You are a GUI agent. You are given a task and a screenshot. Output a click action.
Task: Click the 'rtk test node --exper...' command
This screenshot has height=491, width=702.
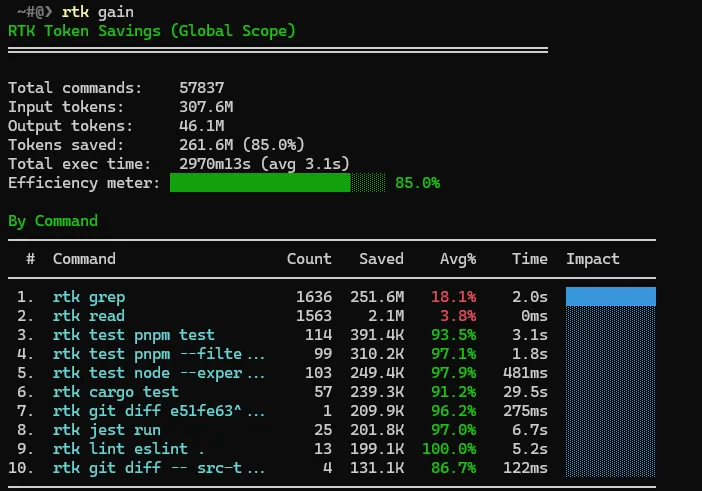pyautogui.click(x=159, y=373)
